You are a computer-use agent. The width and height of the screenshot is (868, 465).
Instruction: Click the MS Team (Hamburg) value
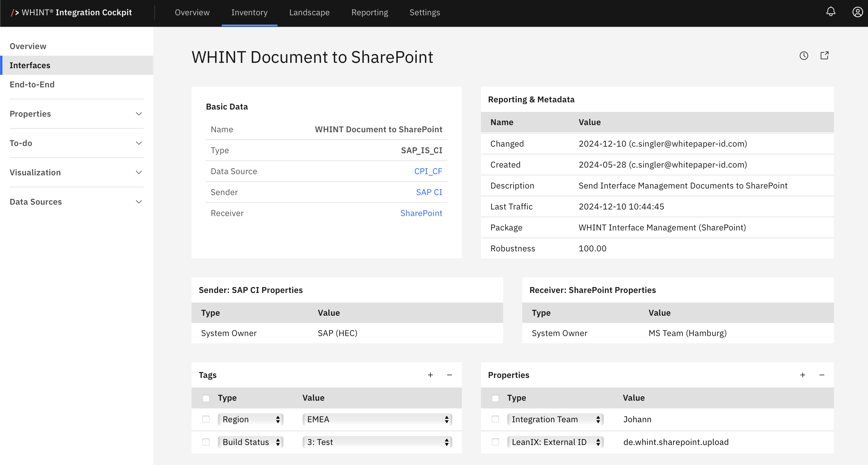688,333
